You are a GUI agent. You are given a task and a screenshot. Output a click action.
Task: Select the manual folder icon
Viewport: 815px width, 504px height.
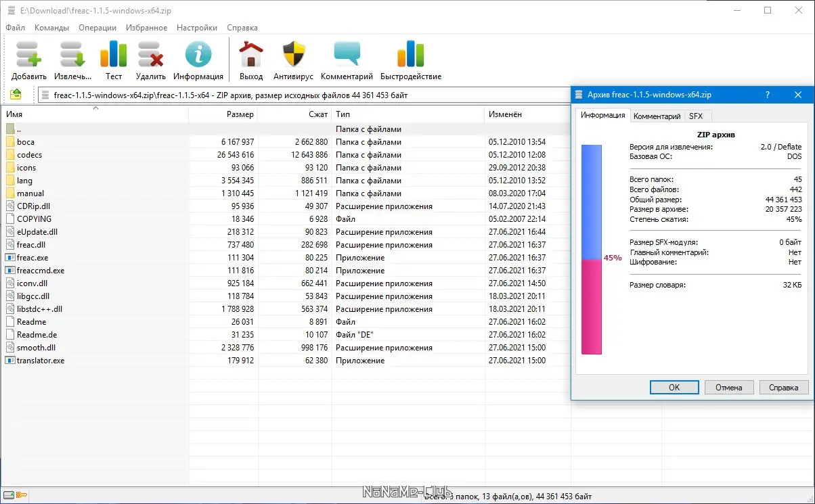click(10, 193)
